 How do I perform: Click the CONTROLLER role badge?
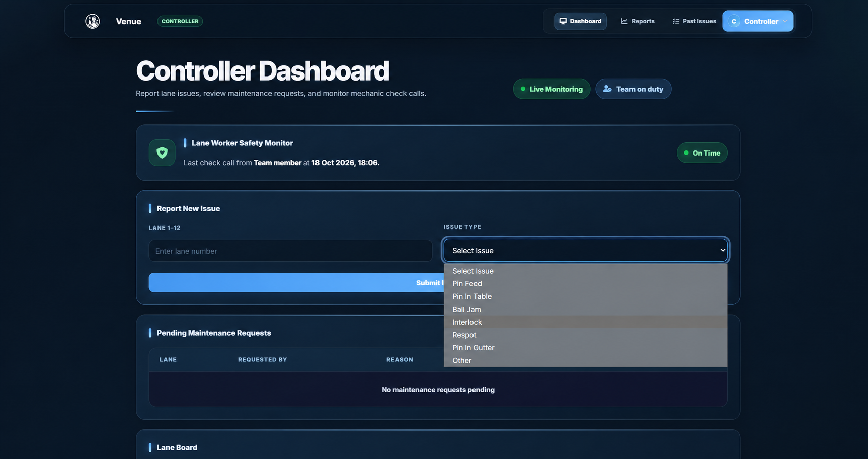pos(180,21)
